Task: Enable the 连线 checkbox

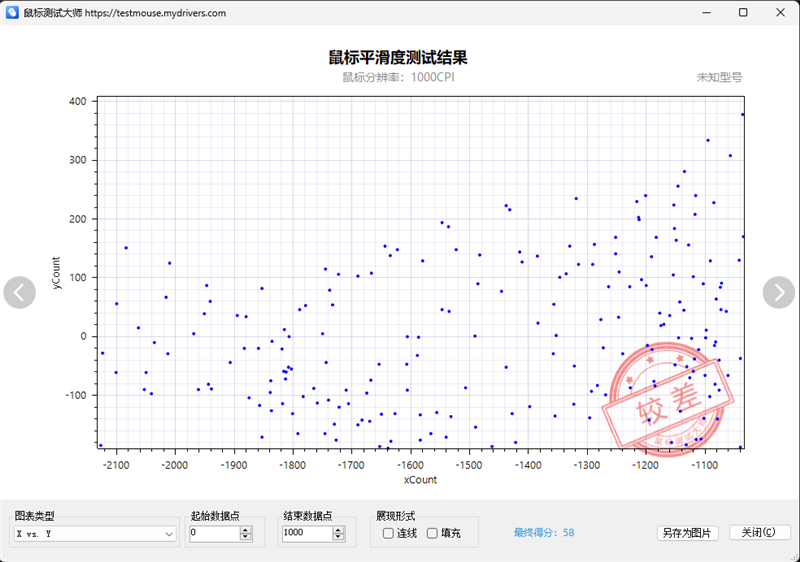Action: click(x=388, y=533)
